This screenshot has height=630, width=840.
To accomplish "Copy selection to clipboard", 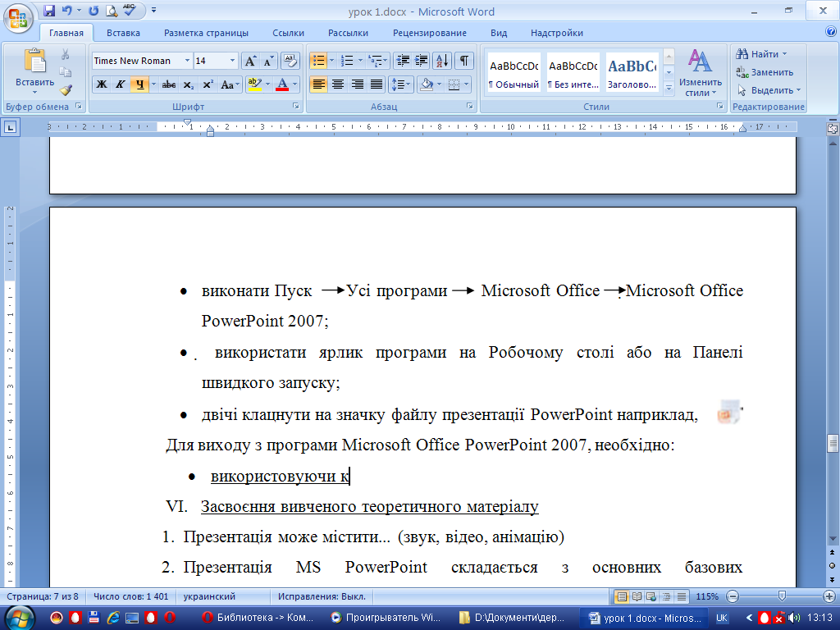I will 66,72.
